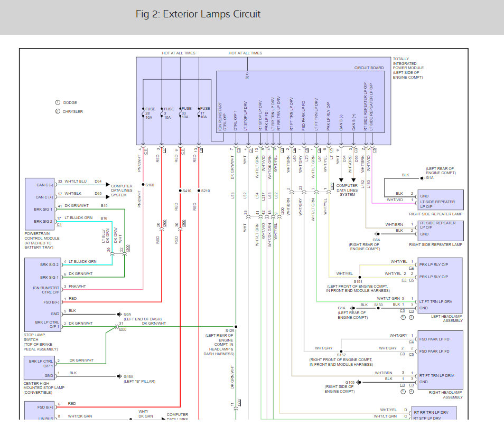Click the L52 wire label

tap(245, 195)
